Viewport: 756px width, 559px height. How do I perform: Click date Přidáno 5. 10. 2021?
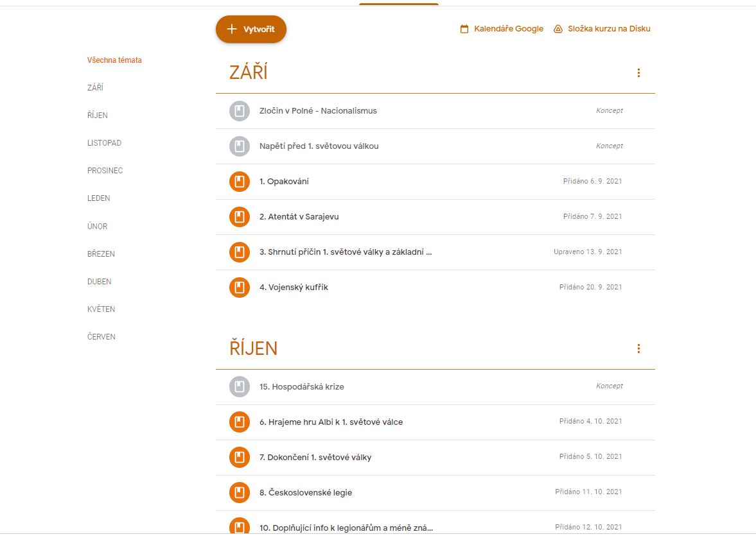coord(591,456)
